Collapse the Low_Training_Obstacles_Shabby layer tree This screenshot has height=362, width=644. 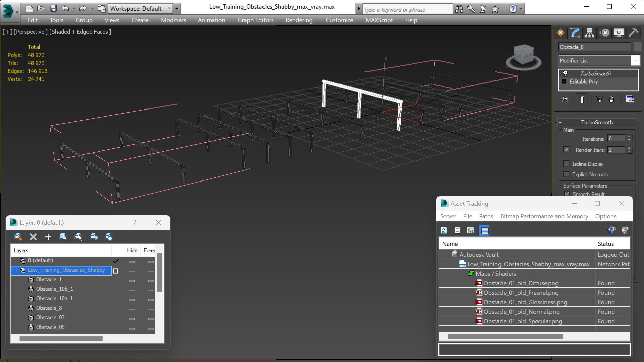click(x=15, y=270)
